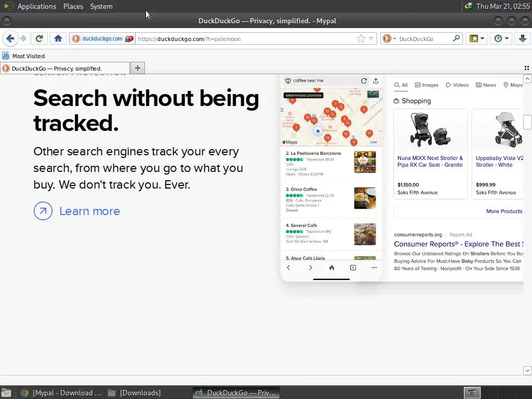This screenshot has height=399, width=532.
Task: Click the scrollbar down arrow
Action: (x=527, y=370)
